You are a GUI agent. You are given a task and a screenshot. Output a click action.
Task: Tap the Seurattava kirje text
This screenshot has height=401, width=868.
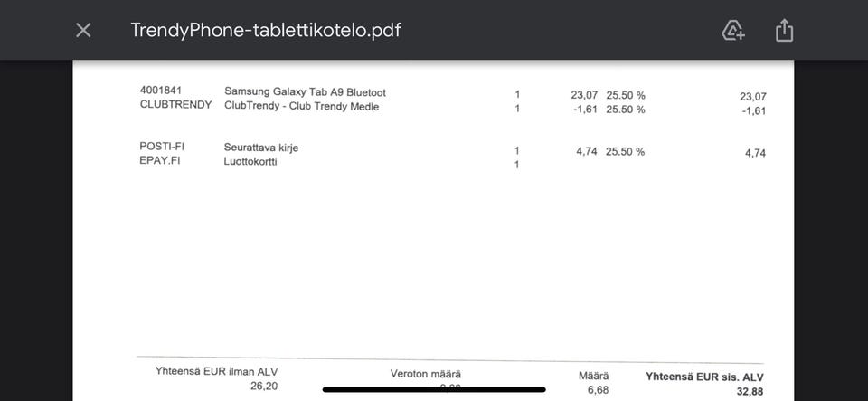(260, 148)
